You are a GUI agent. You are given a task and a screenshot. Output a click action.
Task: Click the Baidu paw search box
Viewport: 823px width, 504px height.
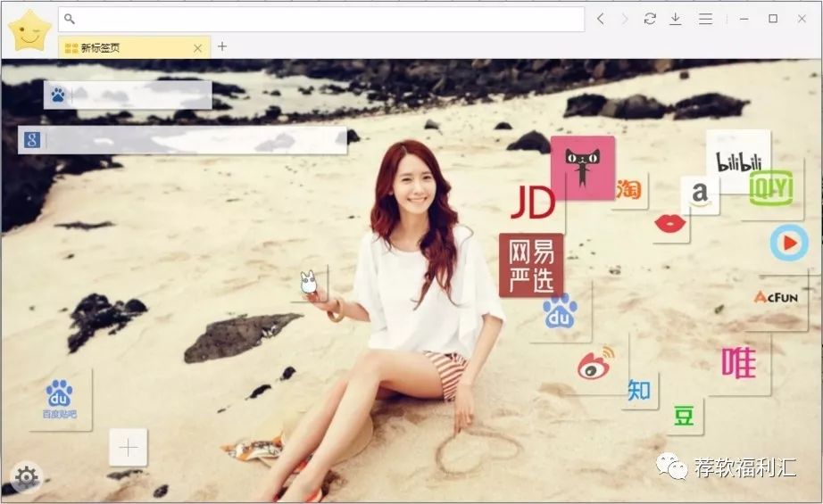coord(128,95)
